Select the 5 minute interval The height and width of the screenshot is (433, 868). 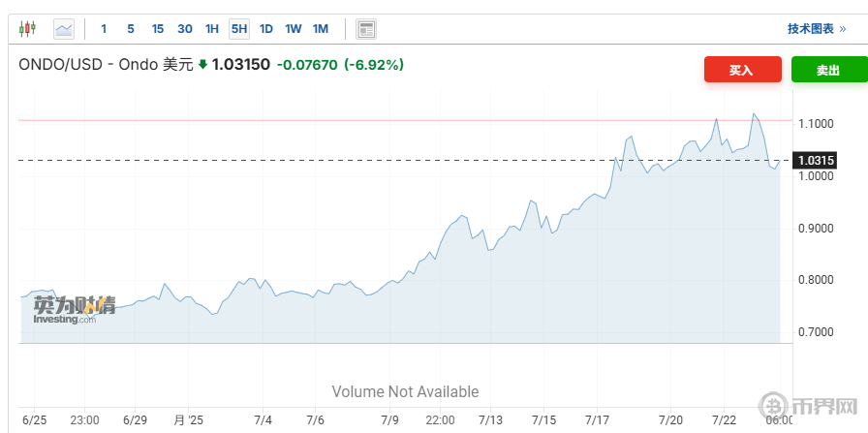point(131,29)
